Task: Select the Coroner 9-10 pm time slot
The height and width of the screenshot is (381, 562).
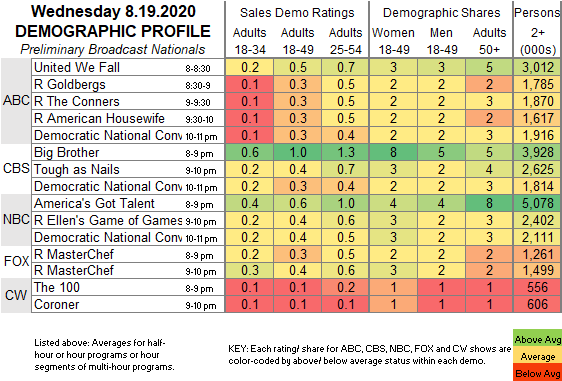Action: 201,306
